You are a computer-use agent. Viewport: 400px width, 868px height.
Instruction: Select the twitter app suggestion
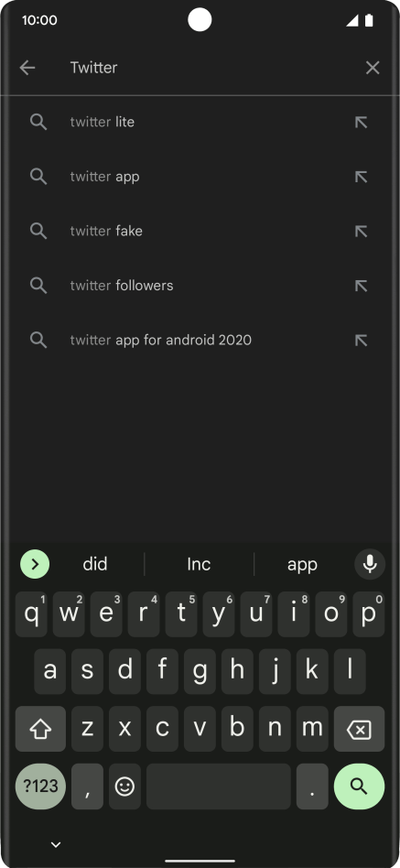[200, 177]
